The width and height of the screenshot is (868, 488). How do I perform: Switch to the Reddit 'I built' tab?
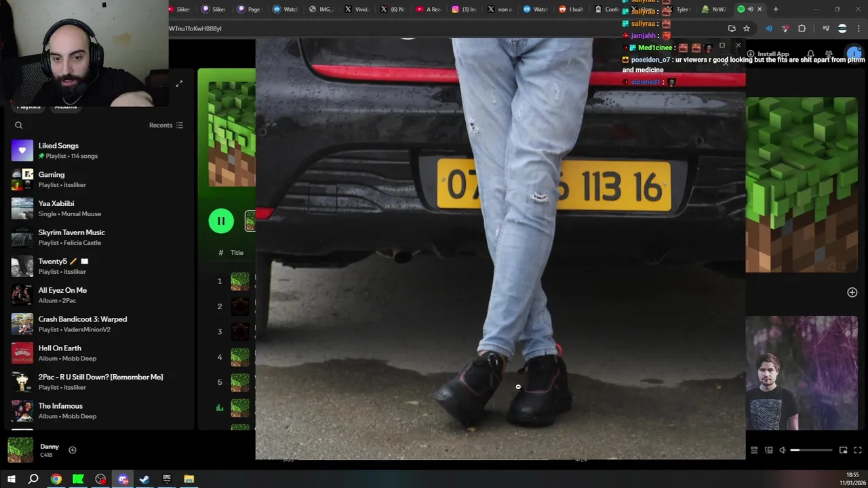(x=571, y=9)
